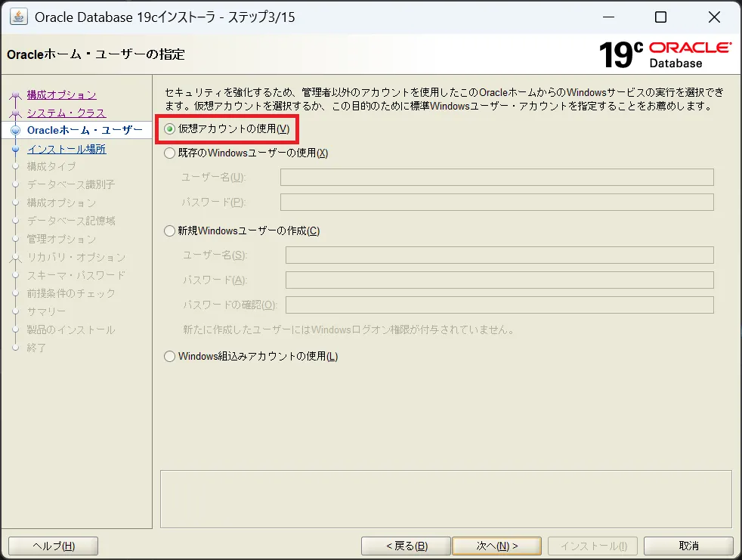Go back with 戻る(B) button

pos(406,546)
